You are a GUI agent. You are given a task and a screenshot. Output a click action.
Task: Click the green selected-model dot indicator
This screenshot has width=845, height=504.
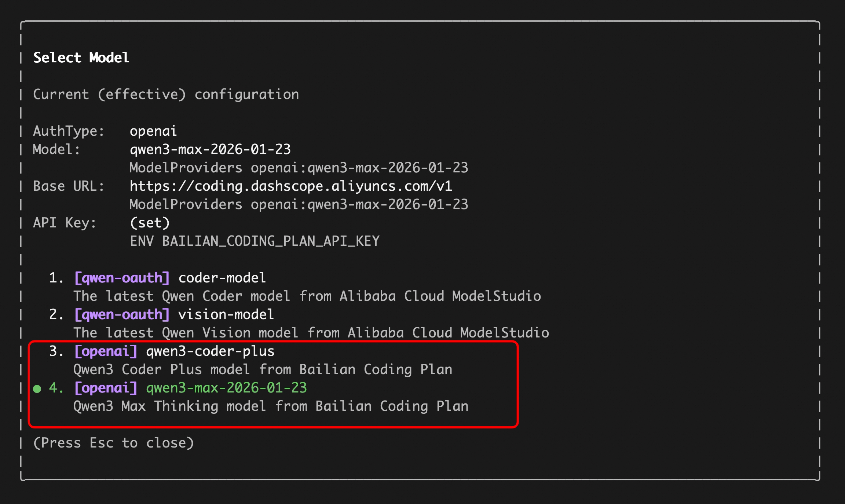[x=37, y=389]
